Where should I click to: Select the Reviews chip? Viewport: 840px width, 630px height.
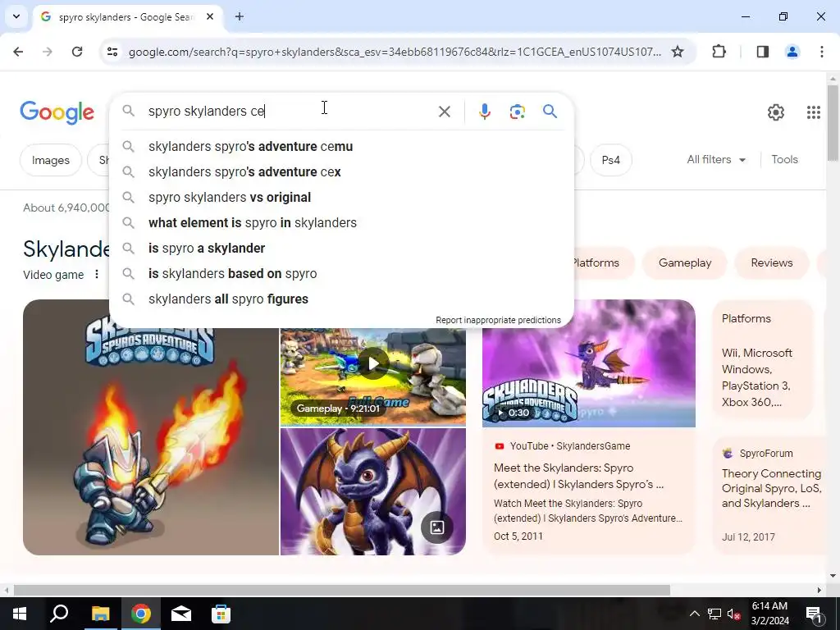pos(771,263)
